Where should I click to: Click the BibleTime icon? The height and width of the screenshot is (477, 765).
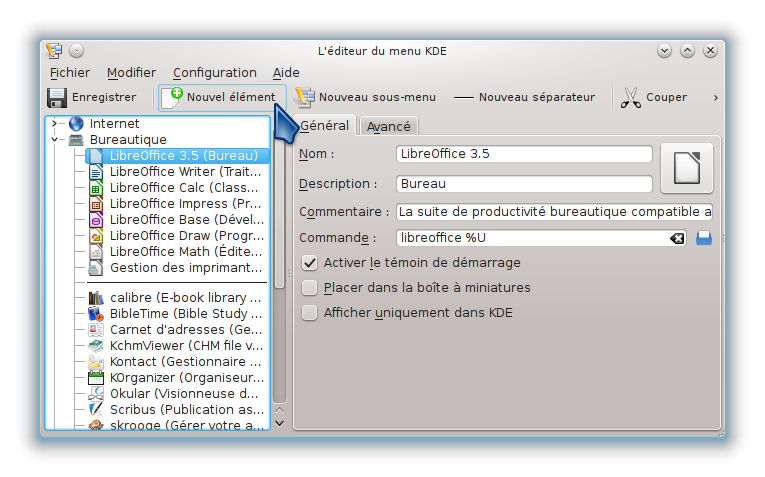click(x=96, y=314)
